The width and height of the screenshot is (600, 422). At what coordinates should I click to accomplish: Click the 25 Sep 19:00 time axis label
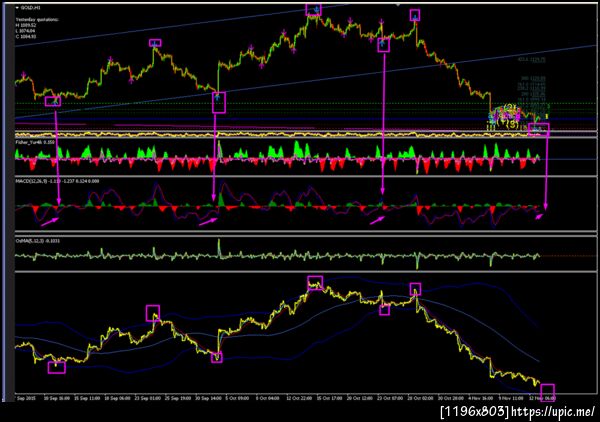pyautogui.click(x=178, y=398)
